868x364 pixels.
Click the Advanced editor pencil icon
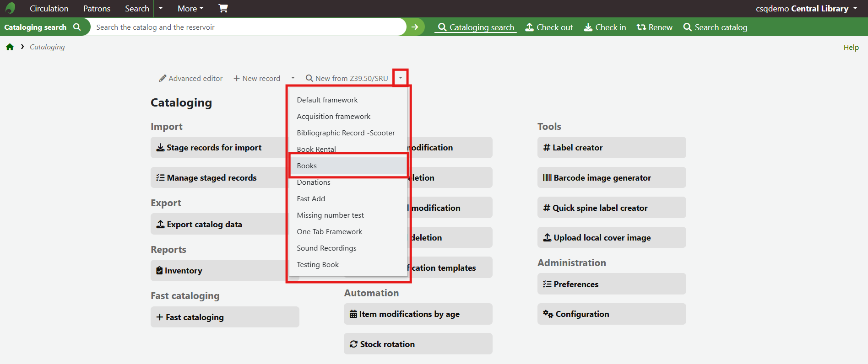coord(163,79)
